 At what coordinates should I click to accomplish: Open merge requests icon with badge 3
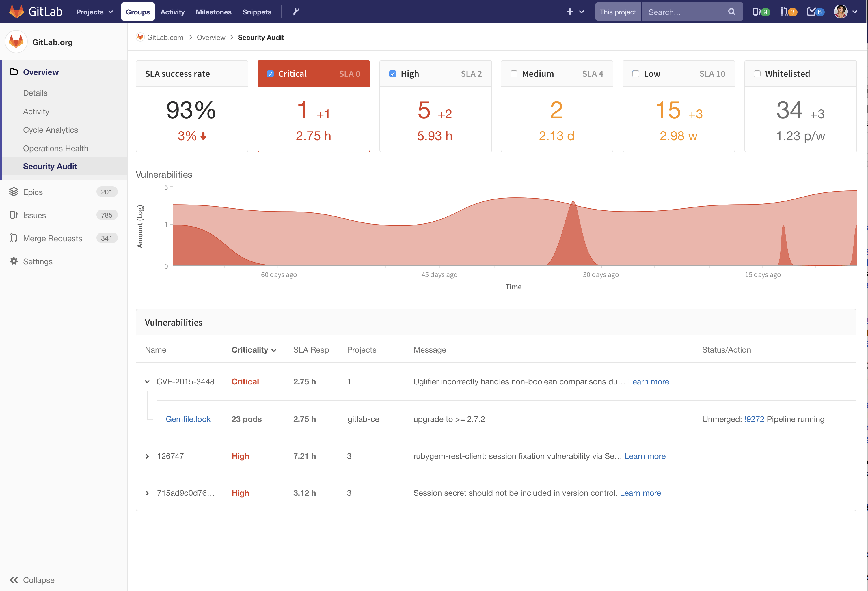[x=788, y=12]
